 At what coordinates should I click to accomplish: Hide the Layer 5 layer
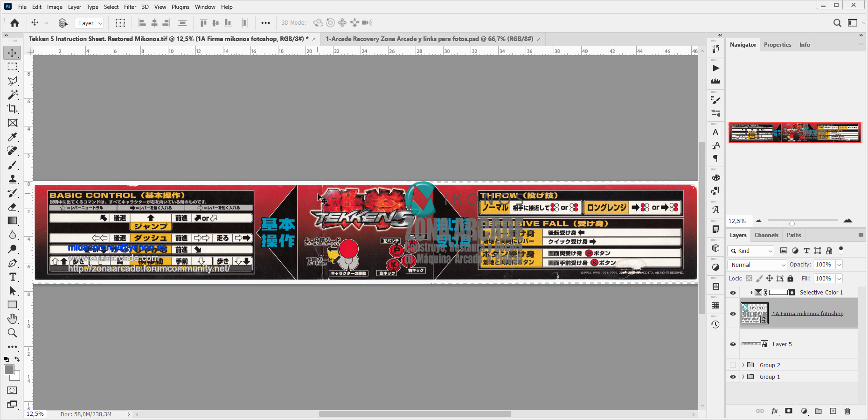click(x=733, y=344)
